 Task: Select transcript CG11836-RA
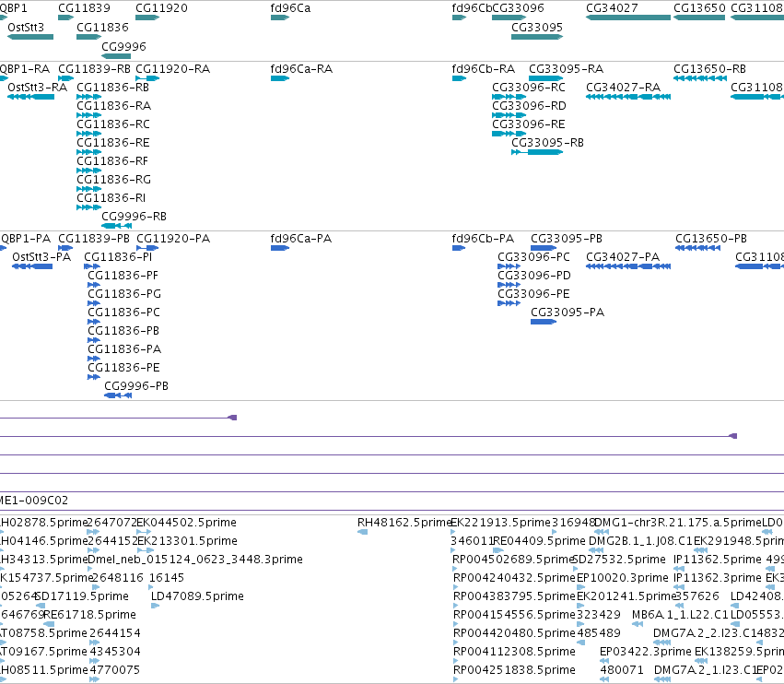click(114, 106)
